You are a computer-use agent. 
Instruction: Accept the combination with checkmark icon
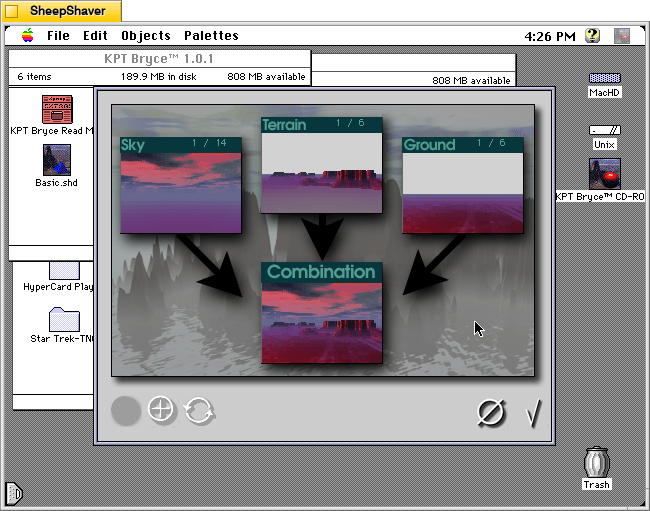pyautogui.click(x=534, y=413)
